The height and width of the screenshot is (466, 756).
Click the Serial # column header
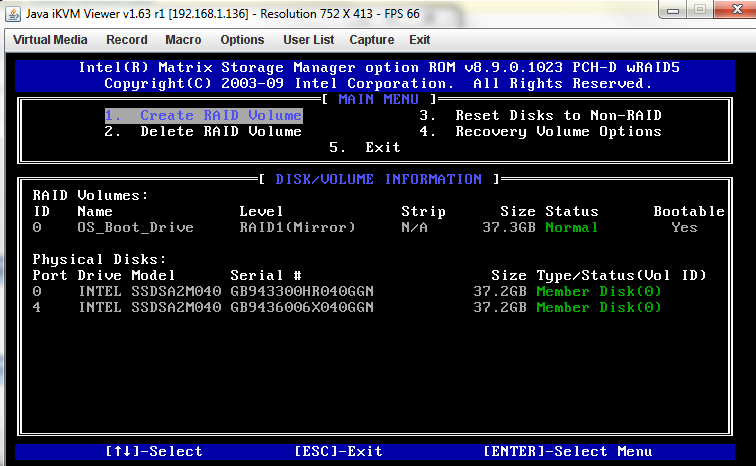click(x=266, y=276)
